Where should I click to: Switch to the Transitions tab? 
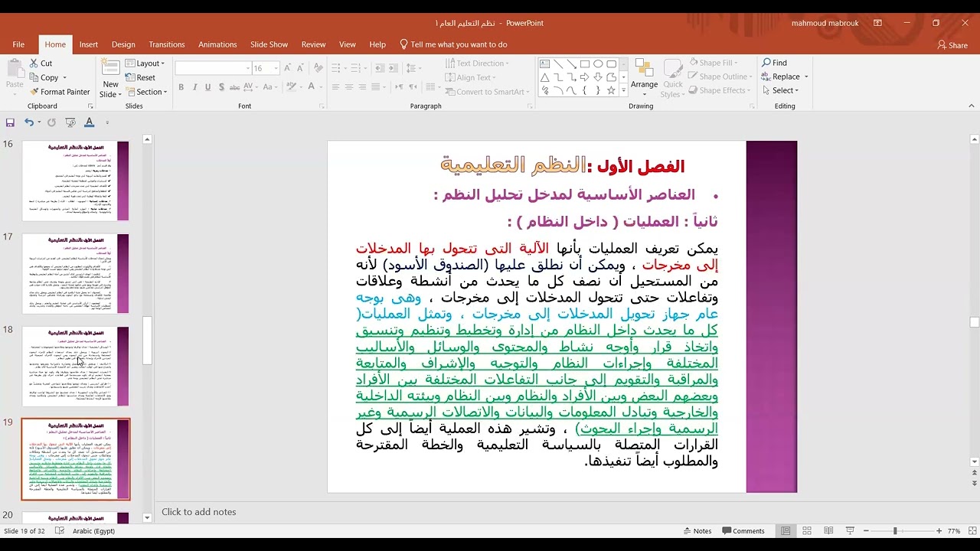pos(167,44)
